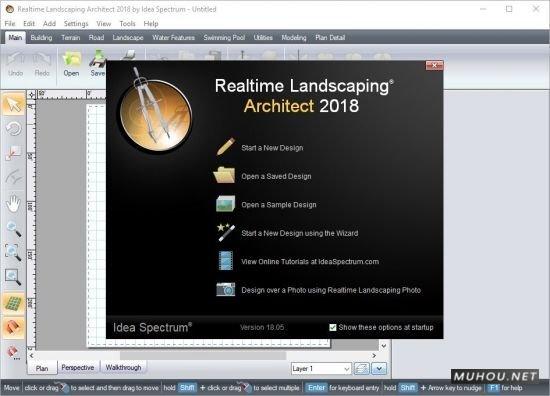The height and width of the screenshot is (396, 550).
Task: Click the layers icon button beside Layer 1
Action: point(362,369)
